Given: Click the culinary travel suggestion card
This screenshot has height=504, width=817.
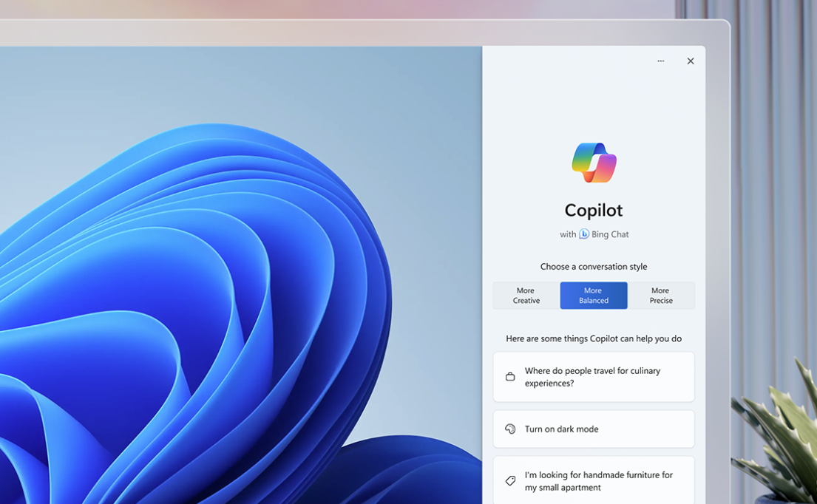Looking at the screenshot, I should (x=594, y=377).
